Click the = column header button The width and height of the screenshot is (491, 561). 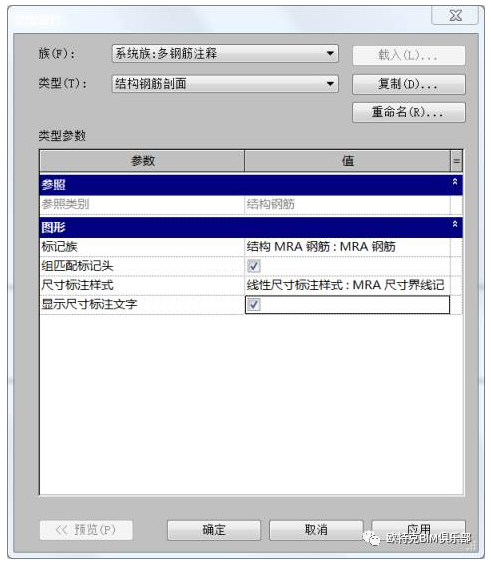coord(456,161)
